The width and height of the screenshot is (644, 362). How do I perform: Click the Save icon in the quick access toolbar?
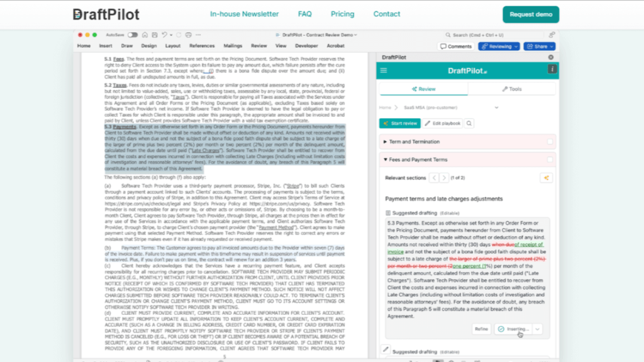(155, 35)
